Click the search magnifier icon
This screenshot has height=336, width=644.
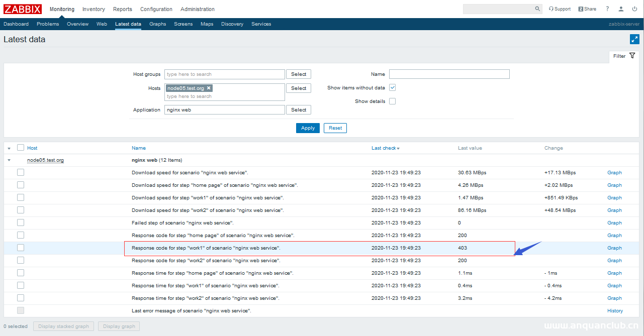[537, 9]
